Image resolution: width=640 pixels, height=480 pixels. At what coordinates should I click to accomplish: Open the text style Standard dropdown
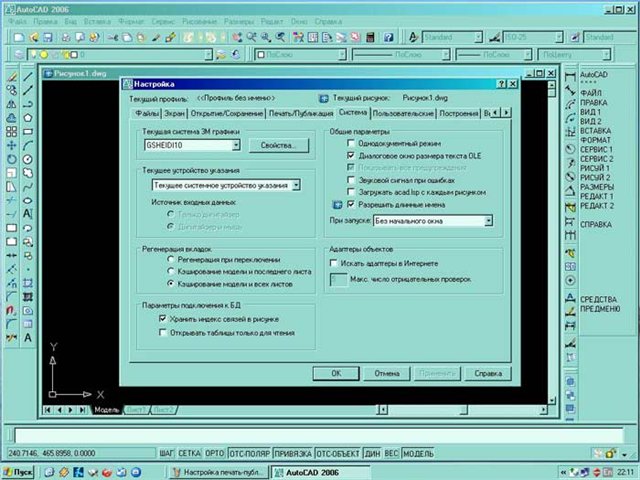[478, 38]
